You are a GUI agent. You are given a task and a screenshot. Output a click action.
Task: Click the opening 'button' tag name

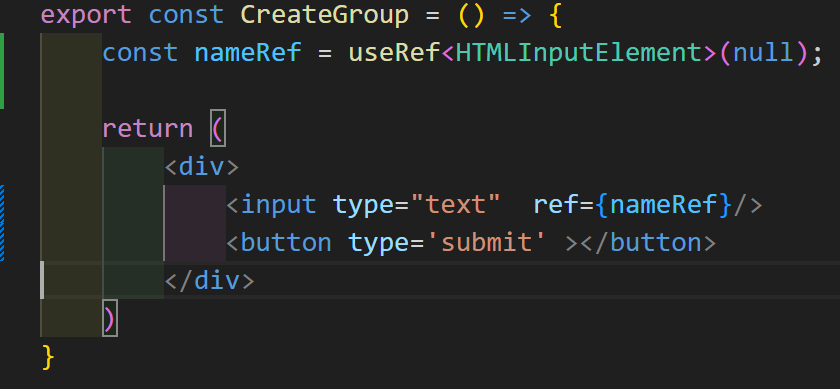286,243
